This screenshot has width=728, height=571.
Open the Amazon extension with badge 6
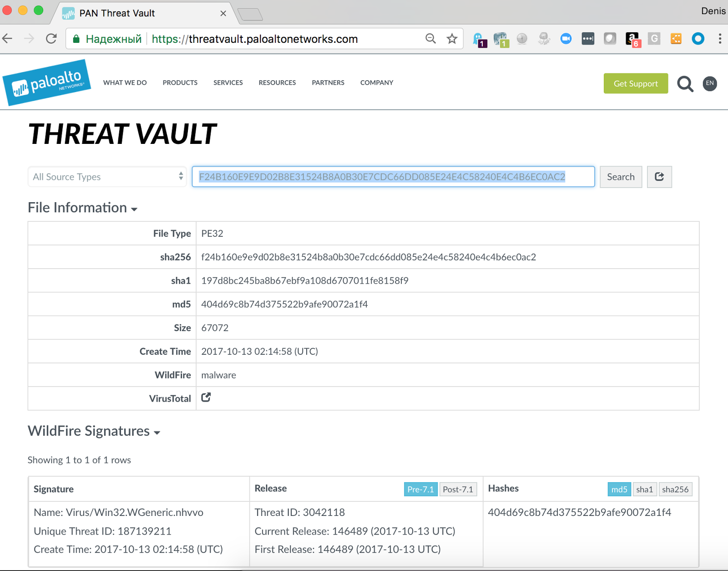(x=632, y=40)
